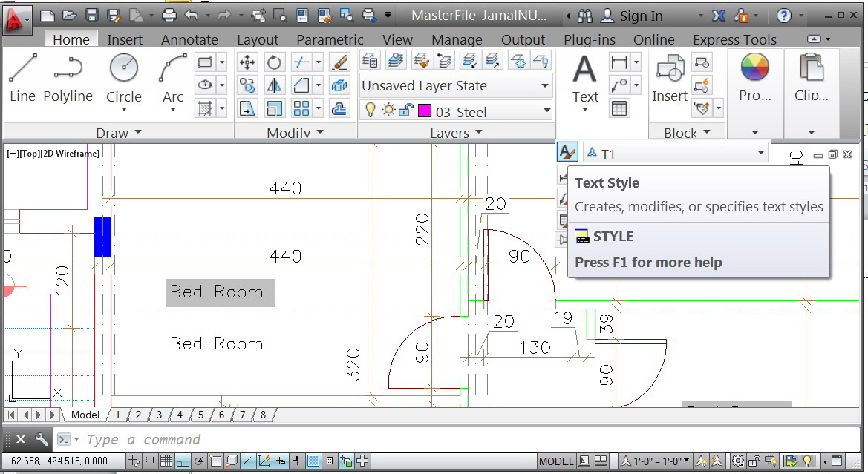The width and height of the screenshot is (868, 474).
Task: Click the Offset tool
Action: (339, 108)
